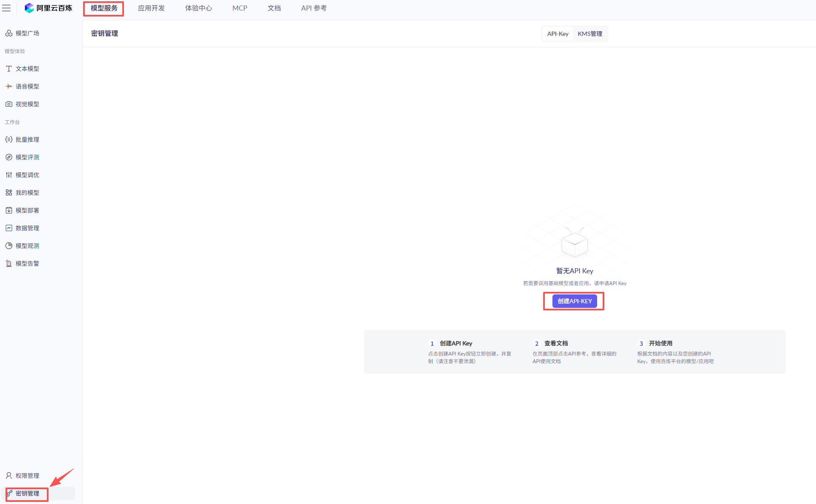
Task: Click the 阿里云百炼 logo
Action: [48, 8]
